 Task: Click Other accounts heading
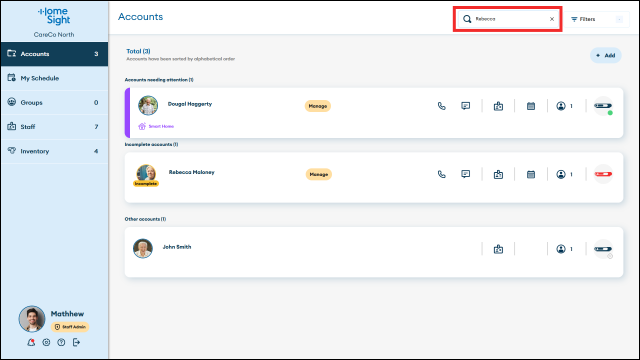[145, 219]
